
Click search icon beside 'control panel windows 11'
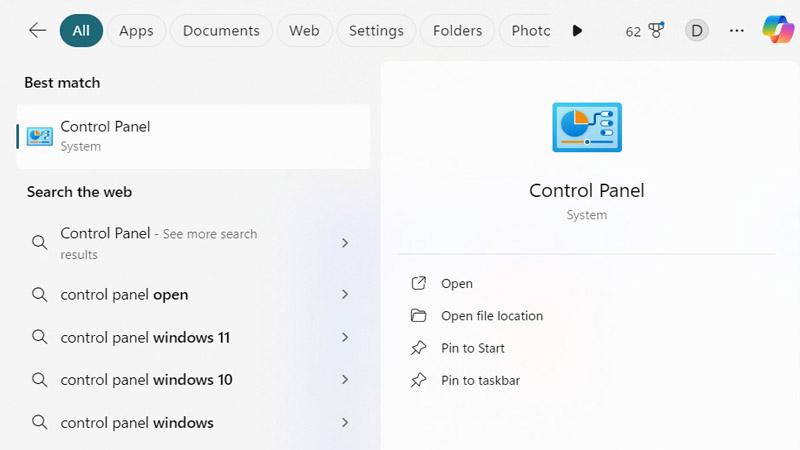[39, 337]
